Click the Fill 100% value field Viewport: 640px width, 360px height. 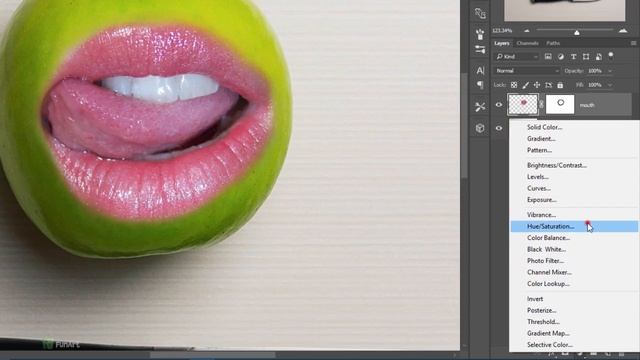click(596, 85)
